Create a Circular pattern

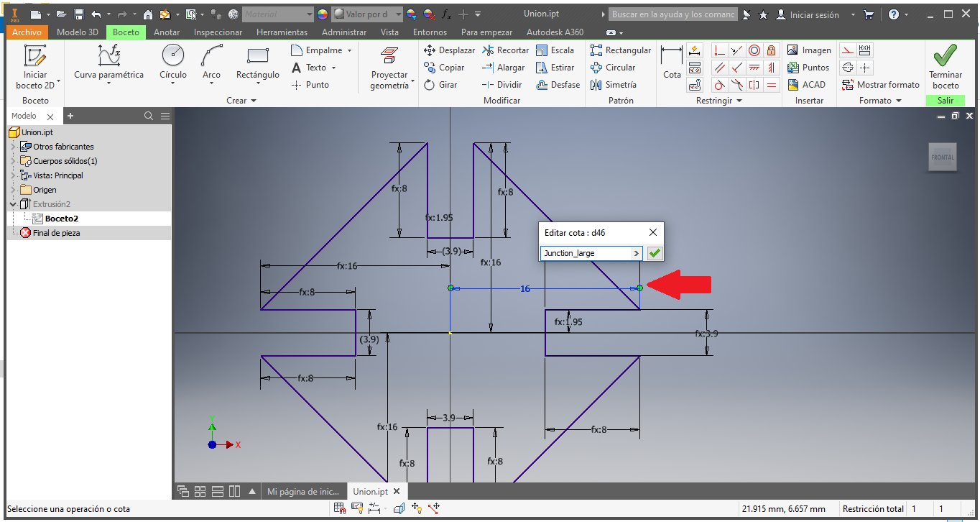pyautogui.click(x=612, y=68)
